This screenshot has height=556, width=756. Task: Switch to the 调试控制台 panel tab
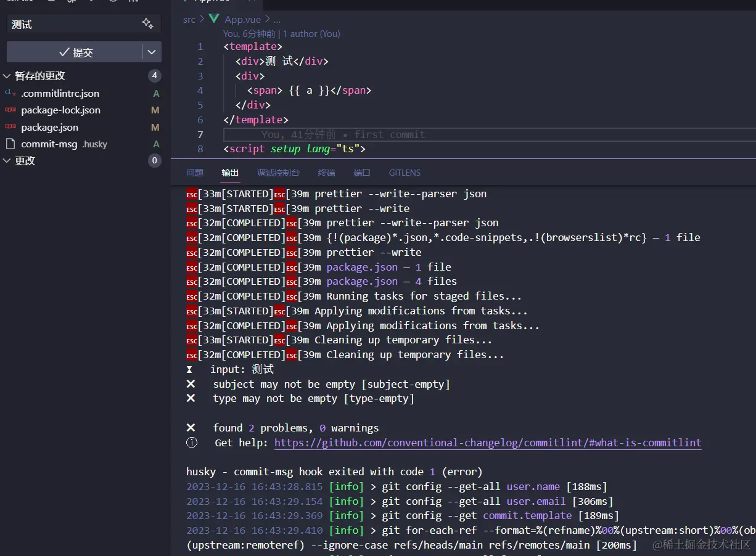[278, 173]
